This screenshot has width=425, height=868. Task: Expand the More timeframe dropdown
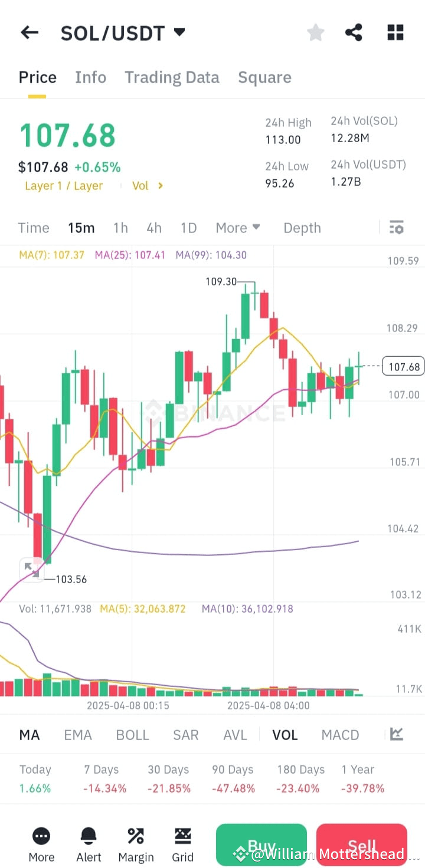coord(237,227)
